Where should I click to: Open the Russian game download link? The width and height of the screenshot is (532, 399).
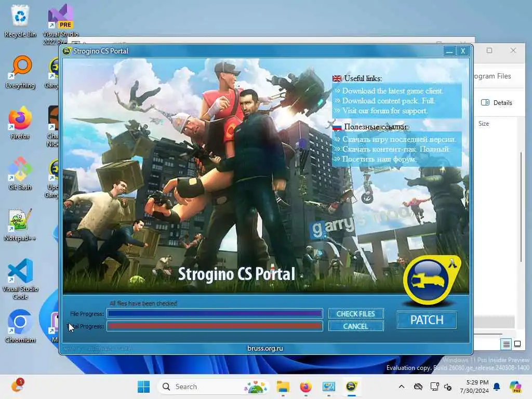coord(400,139)
